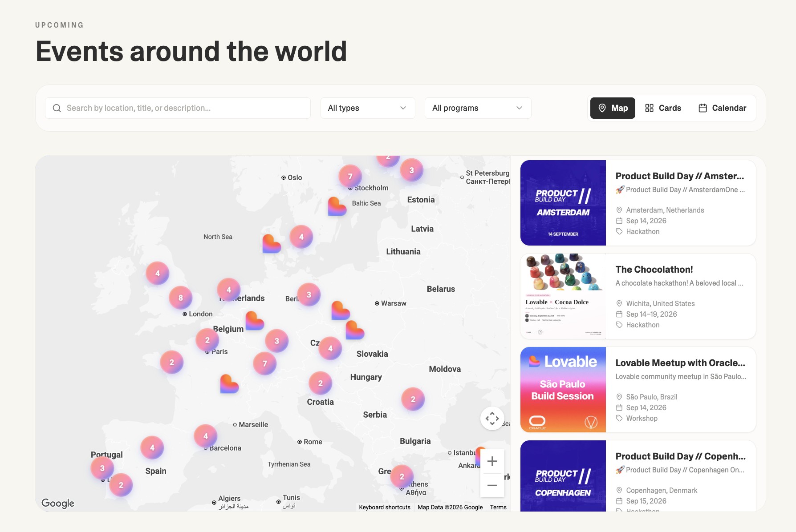Click "Wichita, United States" location text

660,303
